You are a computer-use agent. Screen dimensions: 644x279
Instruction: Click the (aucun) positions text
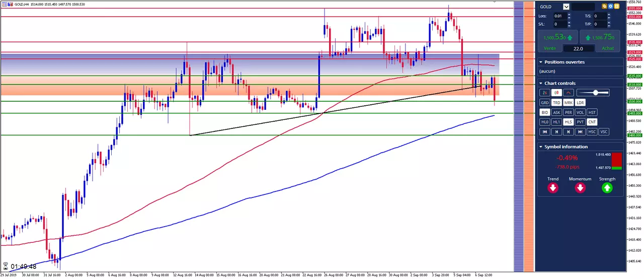[x=547, y=71]
